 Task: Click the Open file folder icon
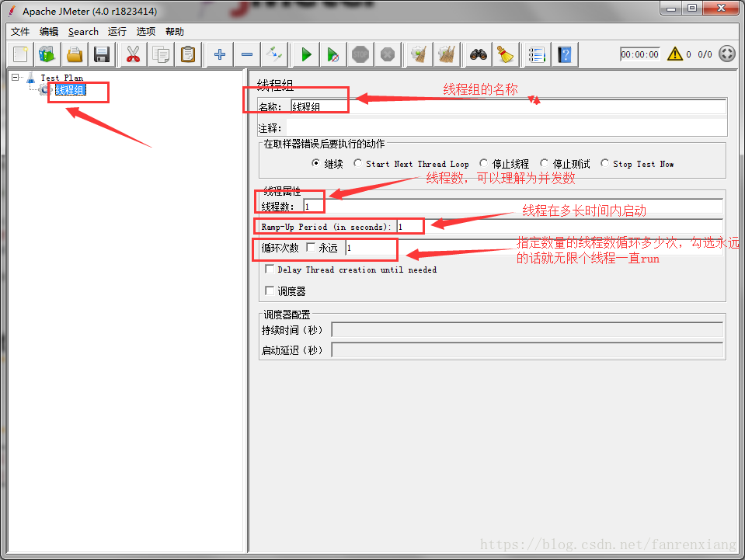coord(75,54)
